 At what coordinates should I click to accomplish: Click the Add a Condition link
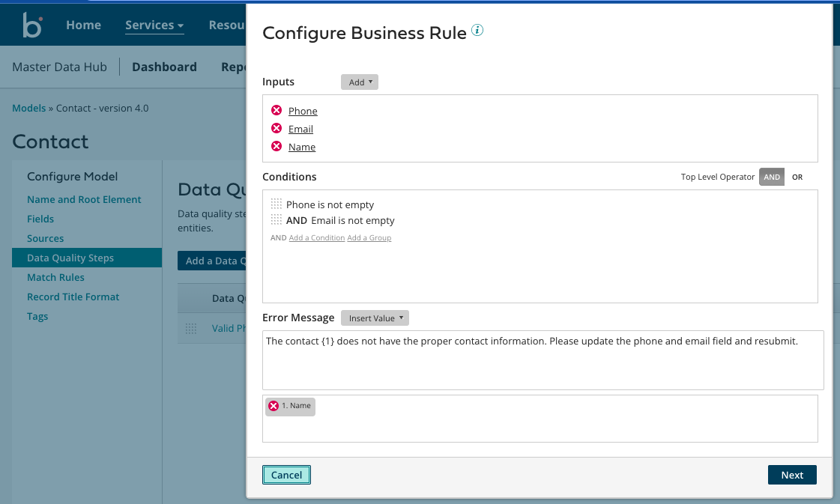pos(316,238)
